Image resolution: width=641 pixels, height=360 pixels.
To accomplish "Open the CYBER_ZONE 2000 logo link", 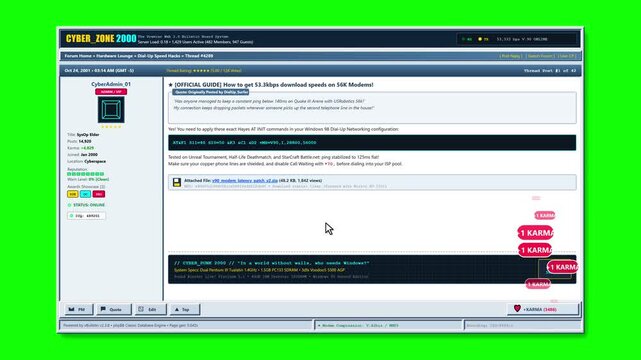I will click(x=101, y=38).
